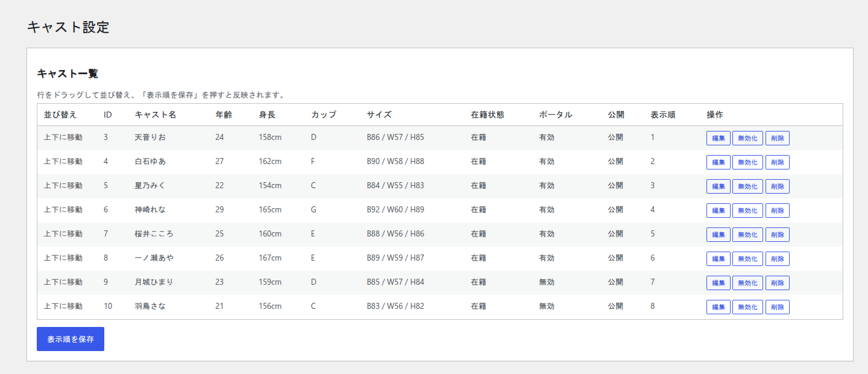Edit the 星乃みく row
The width and height of the screenshot is (868, 374).
pos(719,186)
